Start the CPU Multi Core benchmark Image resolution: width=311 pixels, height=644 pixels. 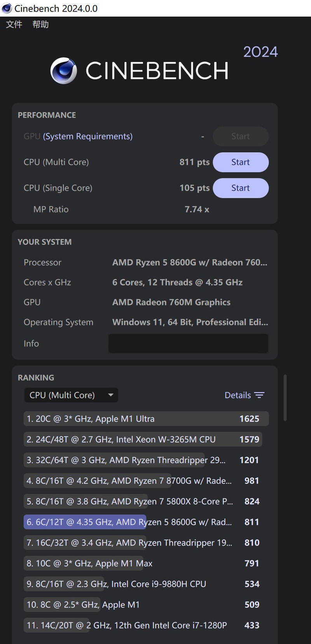point(240,162)
